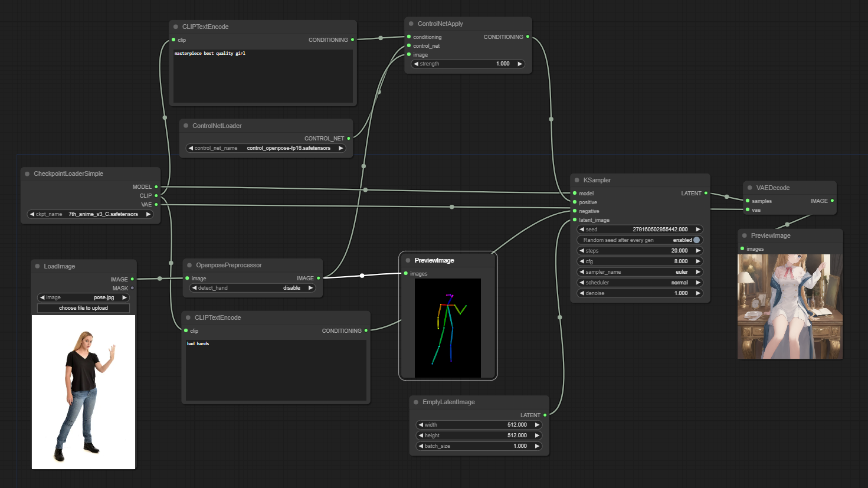Click the 'bad hands' negative prompt text box
This screenshot has width=868, height=488.
[x=276, y=370]
